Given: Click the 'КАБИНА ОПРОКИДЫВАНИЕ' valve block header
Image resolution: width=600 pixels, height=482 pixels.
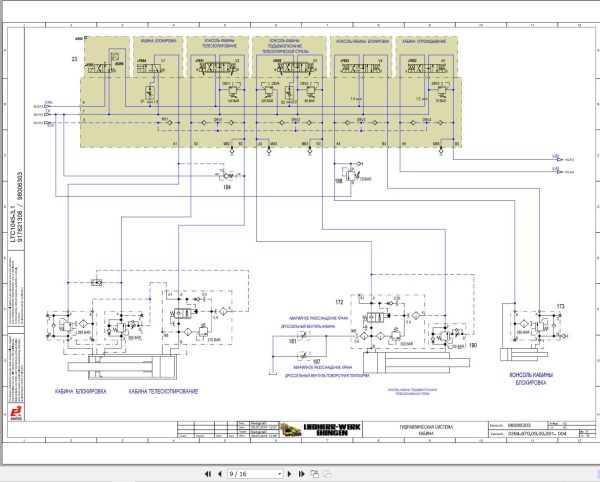Looking at the screenshot, I should 424,41.
